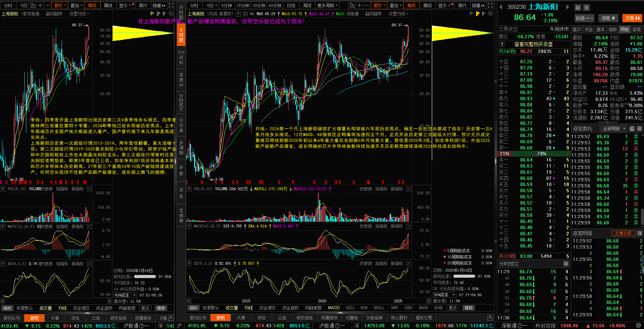Go to previous stock with left arrow

[501, 7]
